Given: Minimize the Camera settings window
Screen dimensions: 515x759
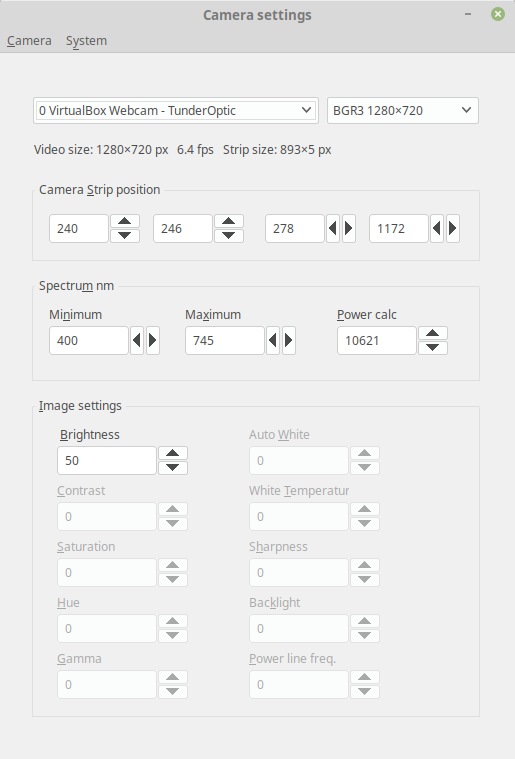Looking at the screenshot, I should (468, 14).
